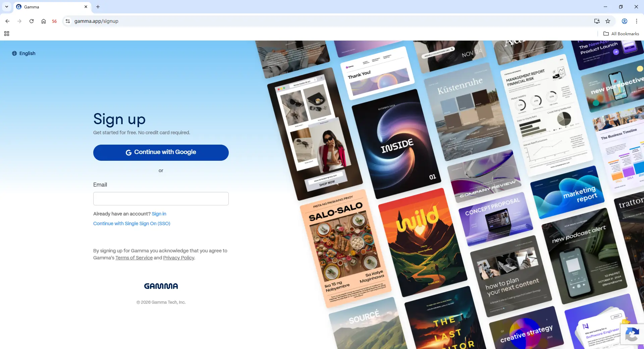Open the marketing report template thumbnail
The image size is (644, 349).
point(568,192)
